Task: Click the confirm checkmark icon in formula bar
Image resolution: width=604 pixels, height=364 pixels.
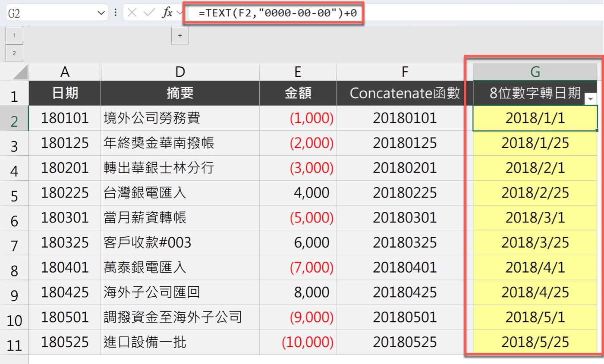Action: click(x=149, y=13)
